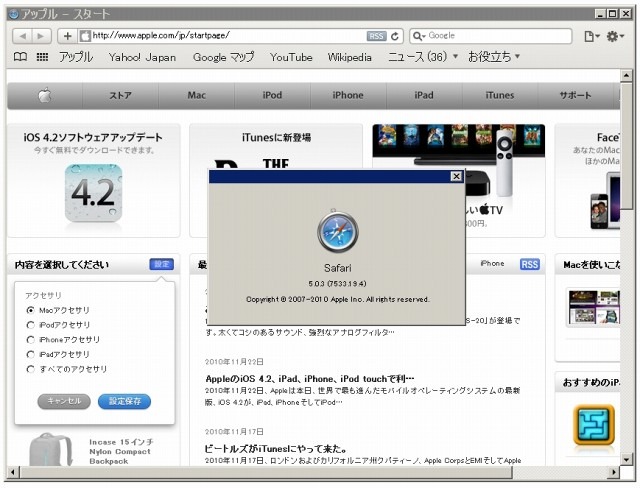
Task: Click the Mac screenshot thumbnail on right
Action: click(593, 307)
